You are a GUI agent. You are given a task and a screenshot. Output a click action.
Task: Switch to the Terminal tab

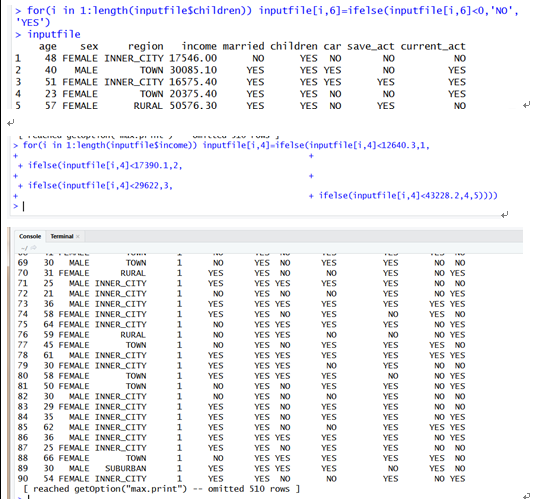point(62,236)
